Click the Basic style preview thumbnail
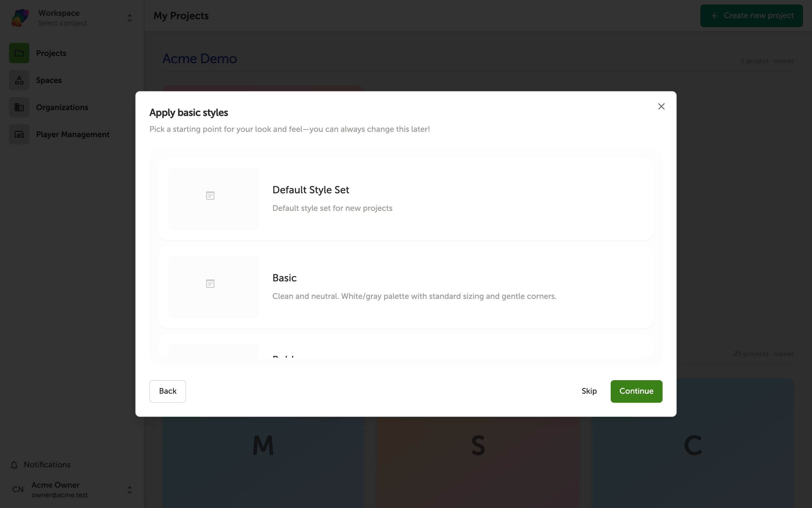Viewport: 812px width, 508px height. tap(213, 287)
